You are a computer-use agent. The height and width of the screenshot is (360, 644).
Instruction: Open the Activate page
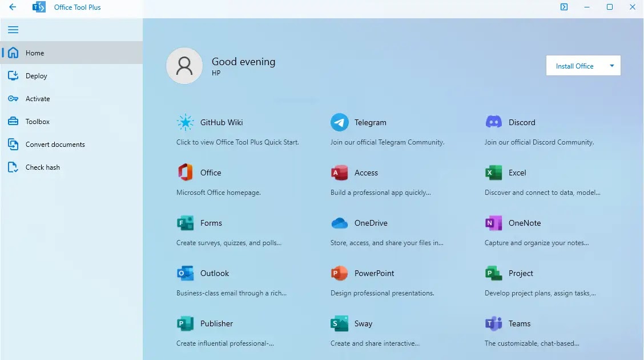tap(71, 99)
